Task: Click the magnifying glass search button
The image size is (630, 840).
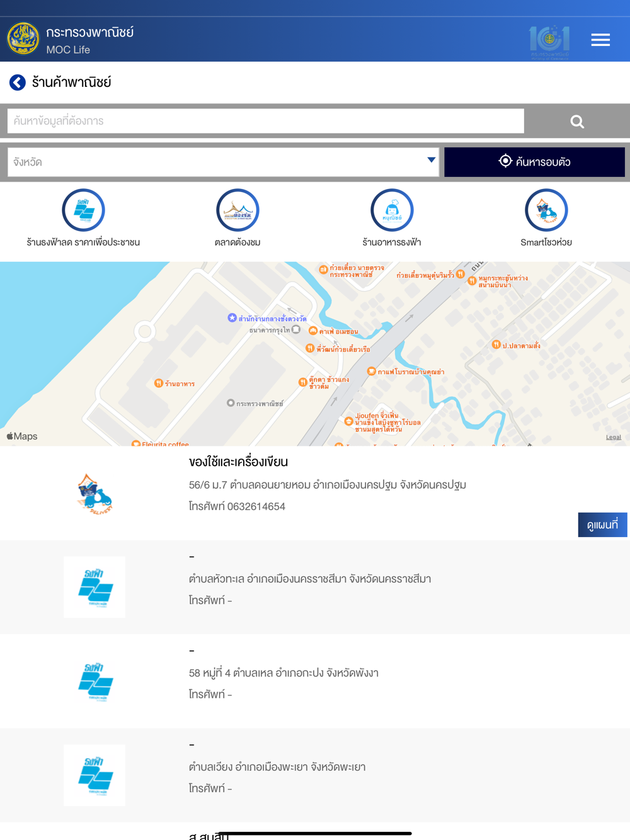Action: [x=577, y=121]
